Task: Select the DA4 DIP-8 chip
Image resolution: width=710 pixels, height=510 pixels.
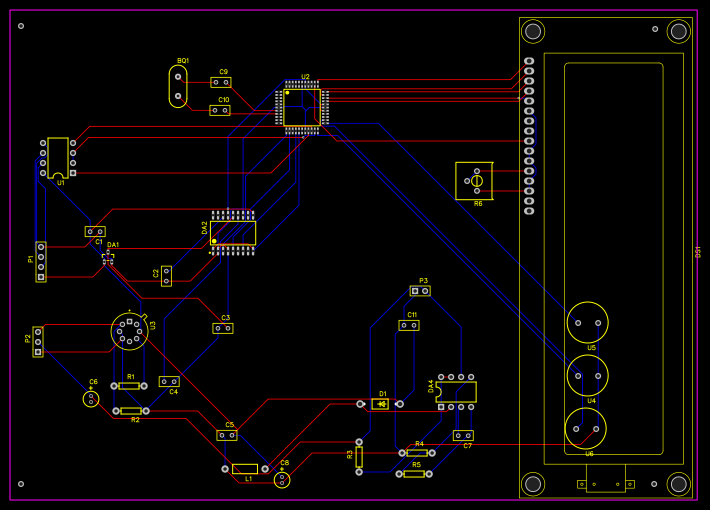Action: tap(456, 392)
